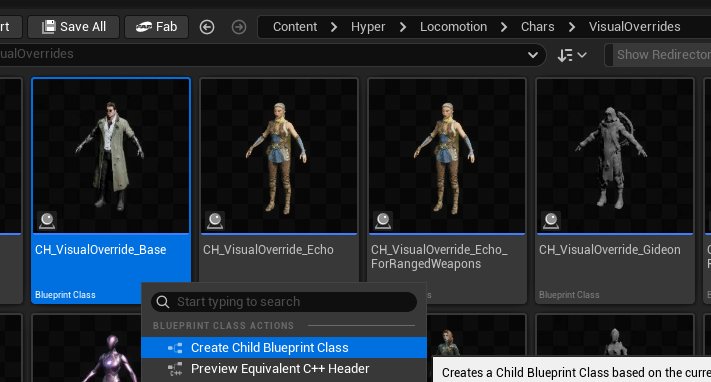Open the search bar history dropdown

(x=533, y=55)
